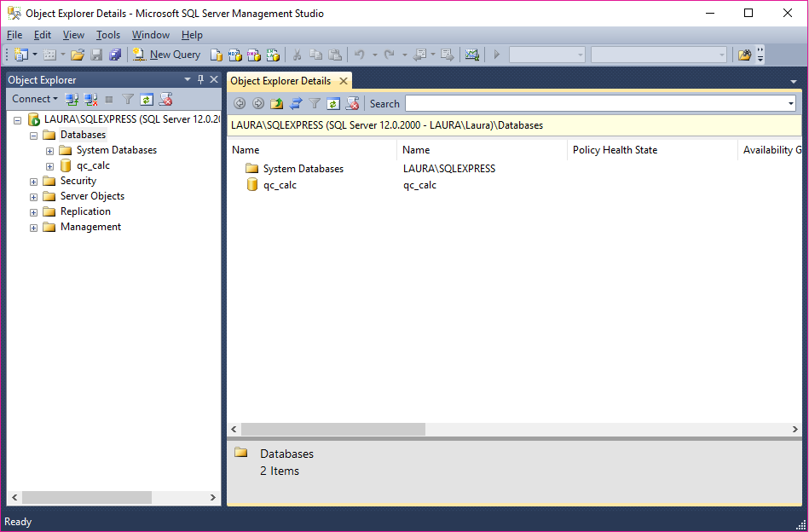Expand the Replication tree node
The height and width of the screenshot is (532, 809).
[x=33, y=212]
